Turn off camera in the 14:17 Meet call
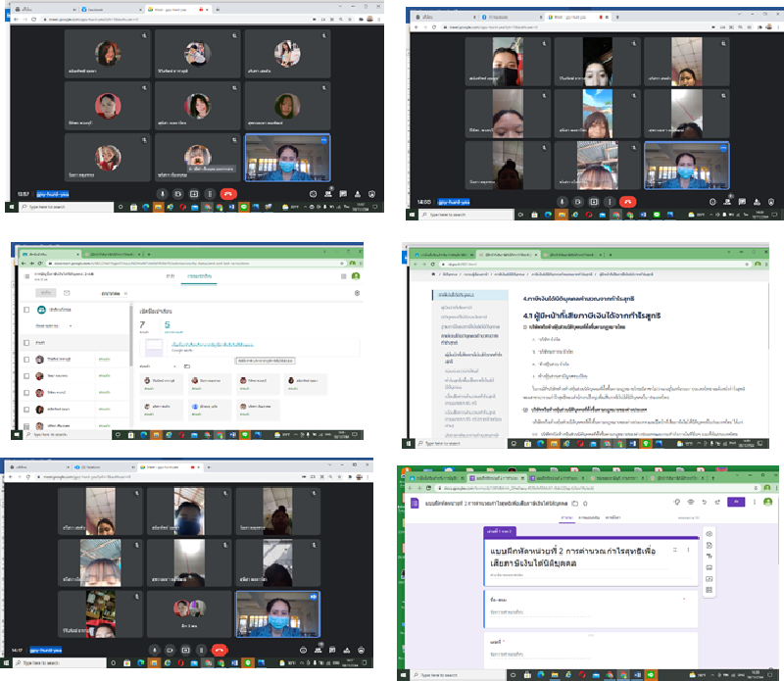Screen dimensions: 784x681 [x=170, y=649]
